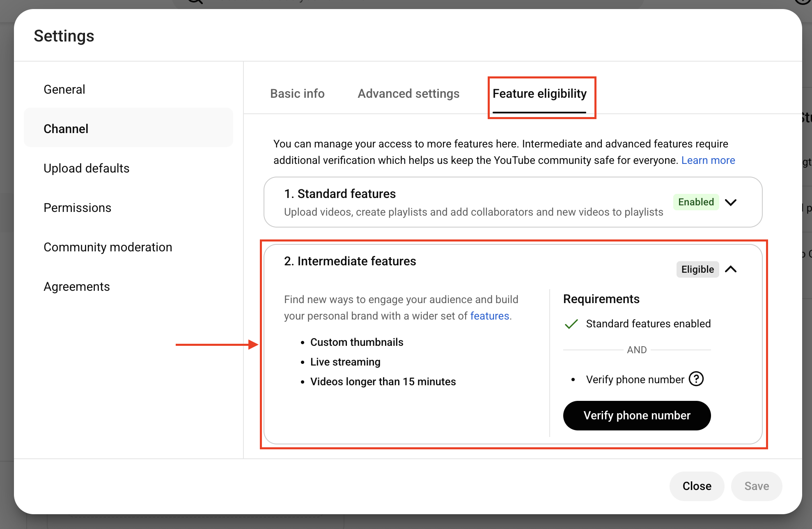Select Channel in the settings sidebar
Viewport: 812px width, 529px height.
click(x=66, y=129)
